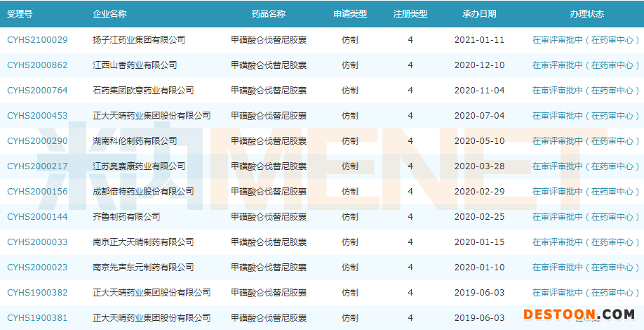This screenshot has height=330, width=644.
Task: Click review status for the 2021-01-11 row
Action: coord(586,40)
